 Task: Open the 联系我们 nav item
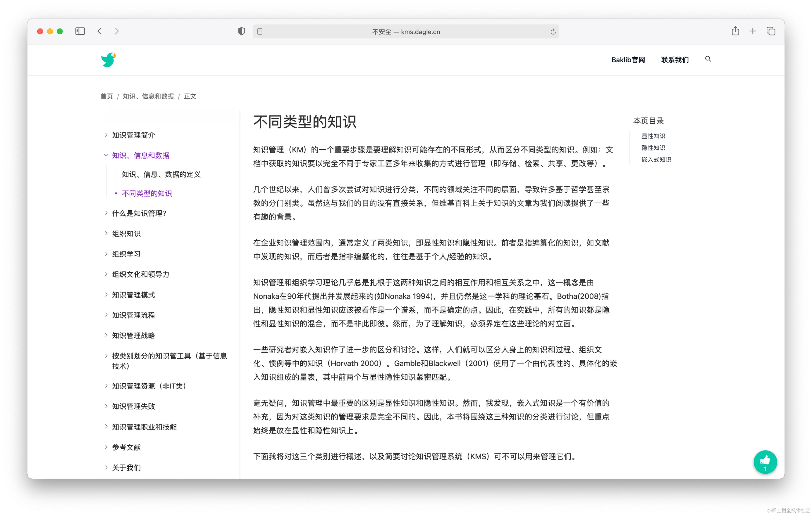675,60
